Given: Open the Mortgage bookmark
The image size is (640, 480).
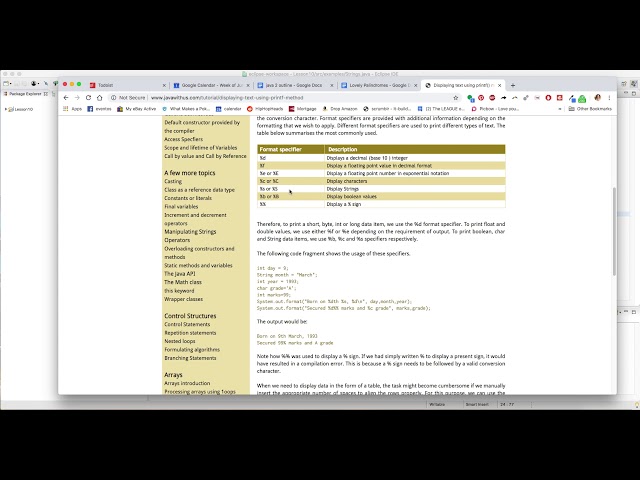Looking at the screenshot, I should (x=302, y=109).
